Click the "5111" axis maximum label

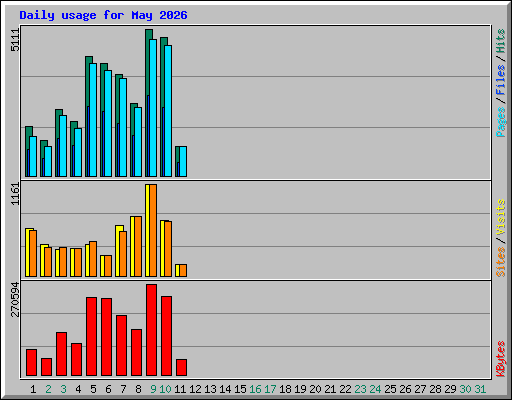pos(15,40)
